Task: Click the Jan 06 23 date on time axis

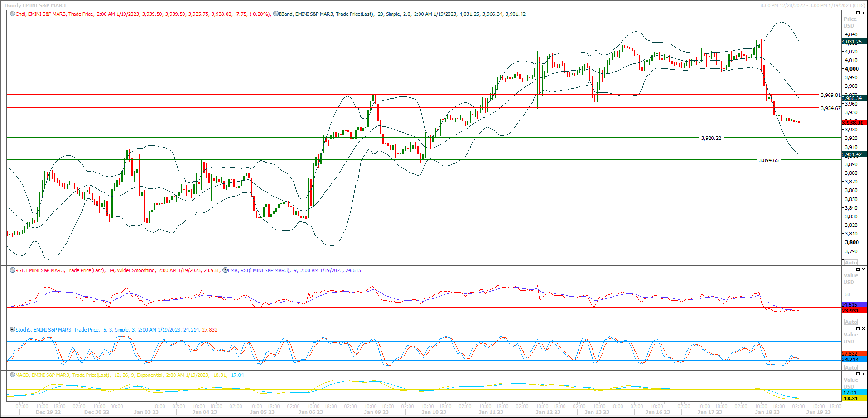Action: point(311,412)
